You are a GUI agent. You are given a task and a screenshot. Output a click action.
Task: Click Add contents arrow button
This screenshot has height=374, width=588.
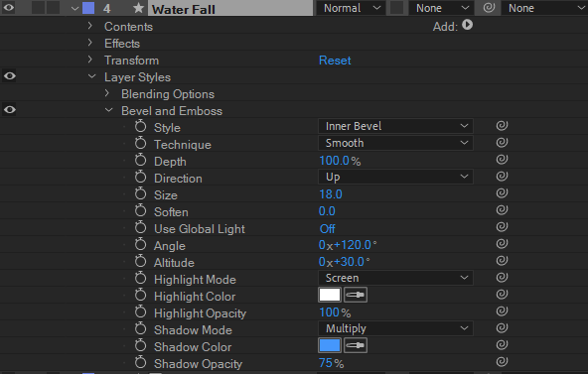[x=467, y=25]
